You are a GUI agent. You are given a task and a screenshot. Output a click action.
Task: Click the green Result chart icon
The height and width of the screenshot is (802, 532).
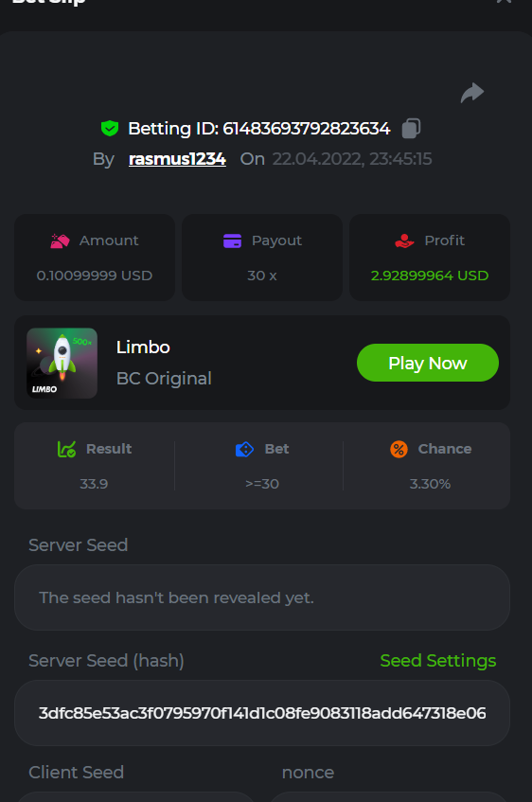pos(66,449)
